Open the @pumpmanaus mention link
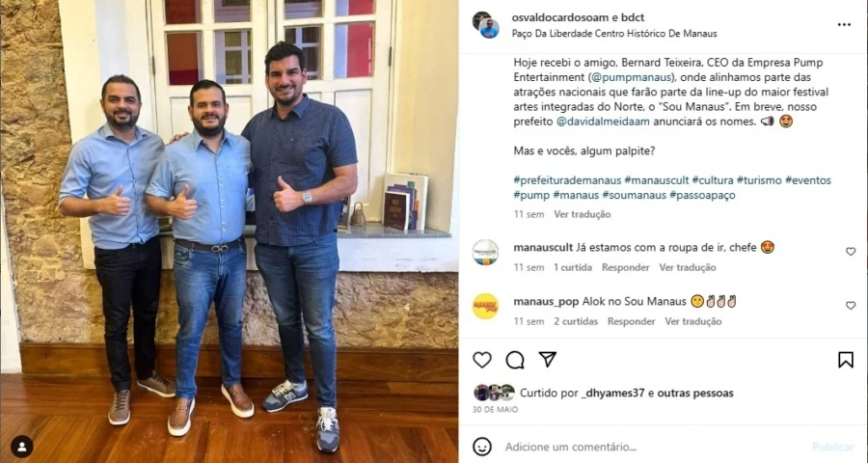Viewport: 868px width, 463px height. pos(632,77)
